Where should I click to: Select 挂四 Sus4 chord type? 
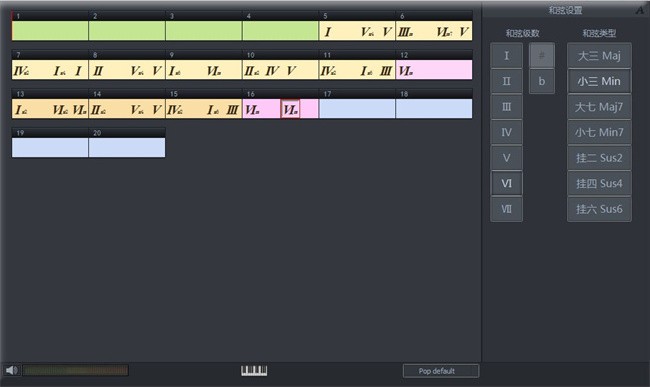tap(599, 183)
